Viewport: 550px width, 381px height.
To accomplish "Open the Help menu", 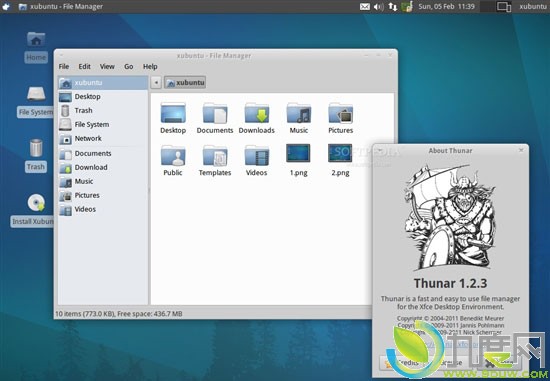I will pyautogui.click(x=150, y=67).
